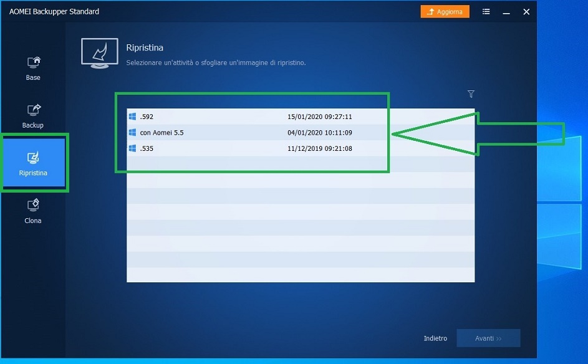588x364 pixels.
Task: Select the con Aomei 5.5 backup
Action: pos(301,132)
